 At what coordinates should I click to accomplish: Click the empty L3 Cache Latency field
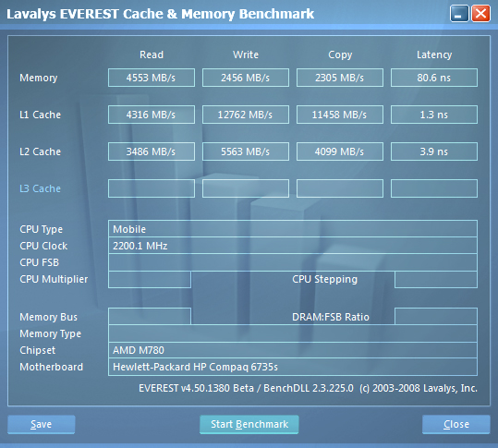434,188
